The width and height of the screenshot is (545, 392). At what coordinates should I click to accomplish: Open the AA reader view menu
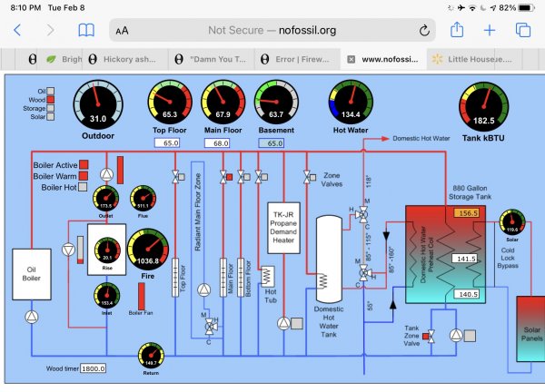coord(122,31)
